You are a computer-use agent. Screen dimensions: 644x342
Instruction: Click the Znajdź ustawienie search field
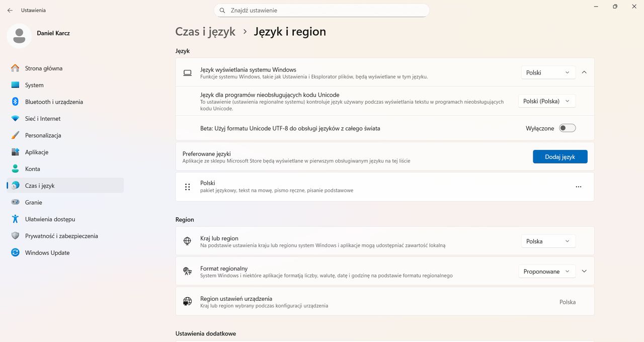(x=322, y=10)
